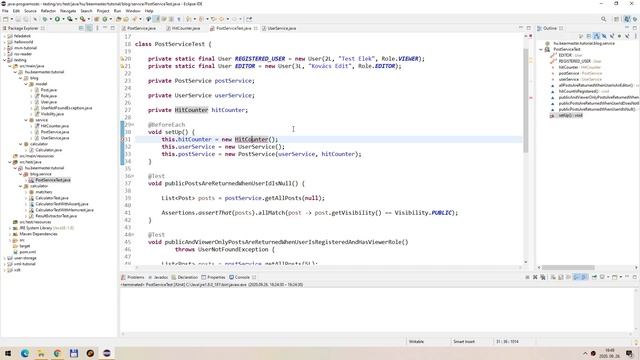Viewport: 640px width, 360px height.
Task: Click the Outline horizontal scrollbar
Action: click(x=568, y=267)
